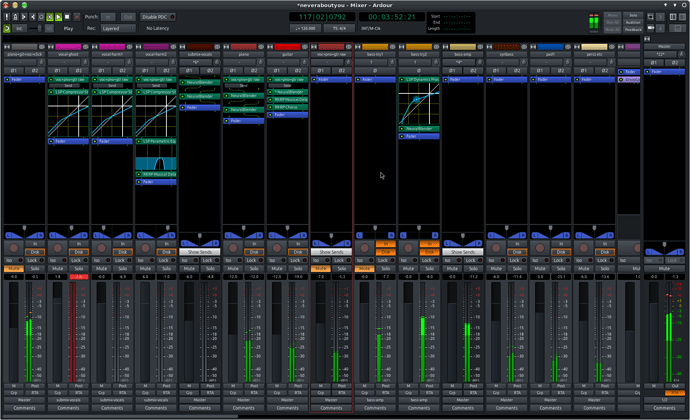Click the Disk monitor button on vocal-ghost strip
The width and height of the screenshot is (690, 420).
point(79,252)
